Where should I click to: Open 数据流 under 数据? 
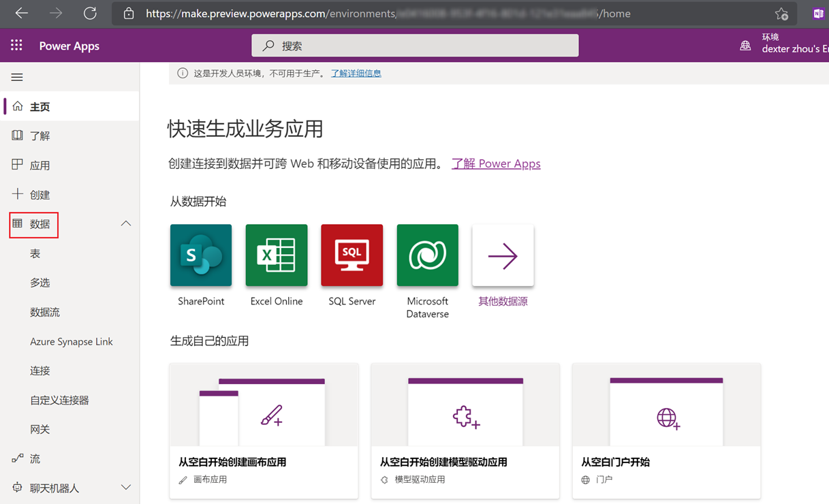45,312
